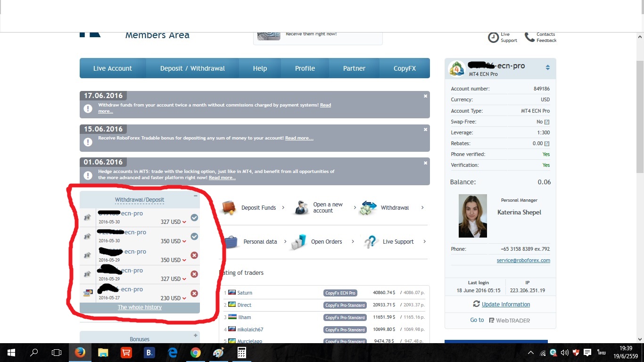Click the Contacts Feedback phone icon

coord(529,36)
